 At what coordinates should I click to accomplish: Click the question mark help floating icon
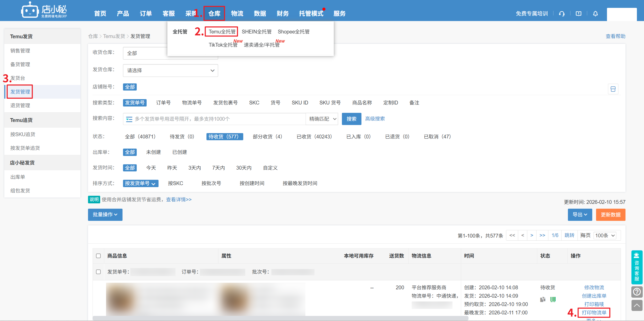637,292
